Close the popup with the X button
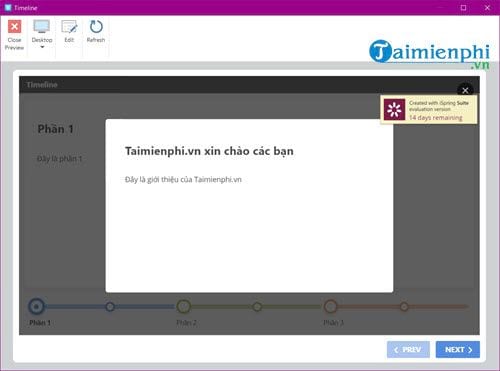 click(465, 90)
